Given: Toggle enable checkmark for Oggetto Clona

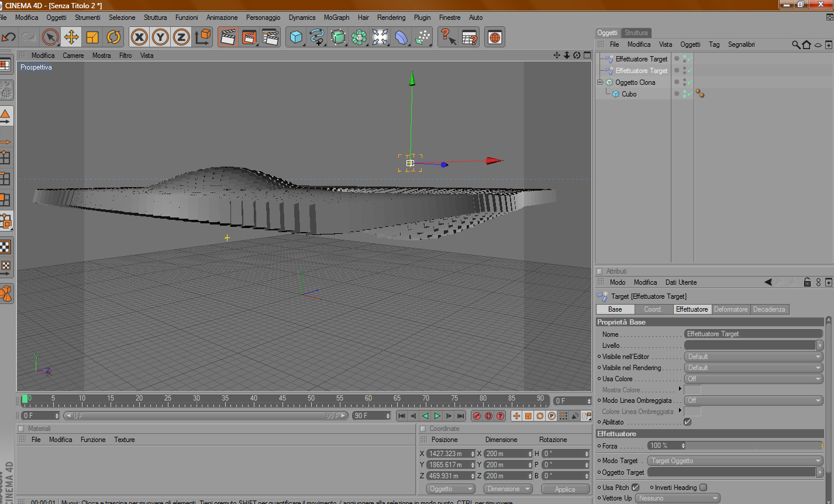Looking at the screenshot, I should (690, 82).
